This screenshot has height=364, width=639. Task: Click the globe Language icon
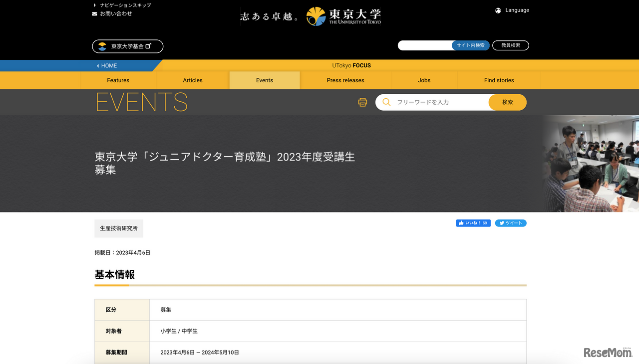(x=498, y=10)
